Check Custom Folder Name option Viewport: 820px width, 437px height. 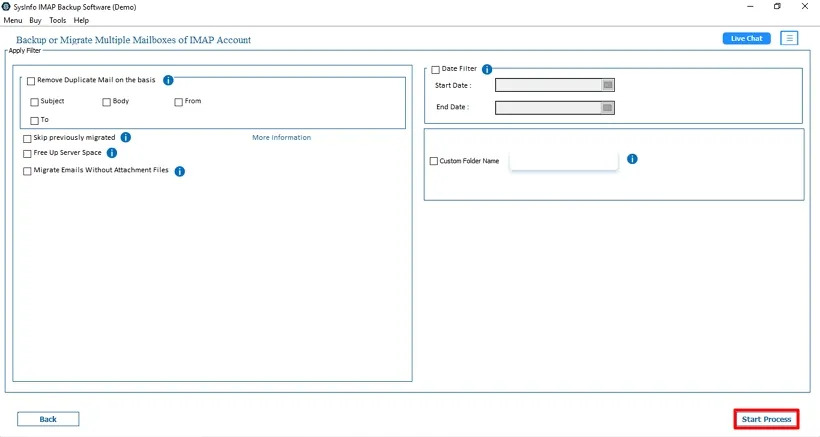click(434, 161)
